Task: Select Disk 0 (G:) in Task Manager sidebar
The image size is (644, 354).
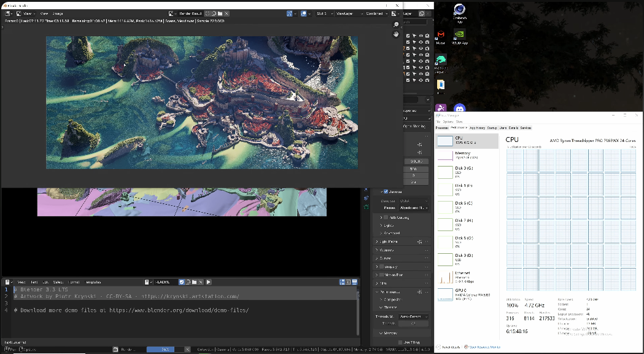Action: (x=467, y=172)
